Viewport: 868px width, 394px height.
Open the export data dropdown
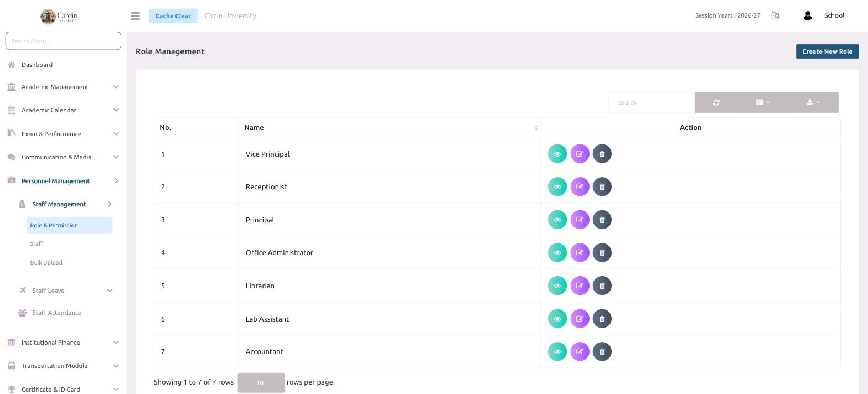point(813,102)
